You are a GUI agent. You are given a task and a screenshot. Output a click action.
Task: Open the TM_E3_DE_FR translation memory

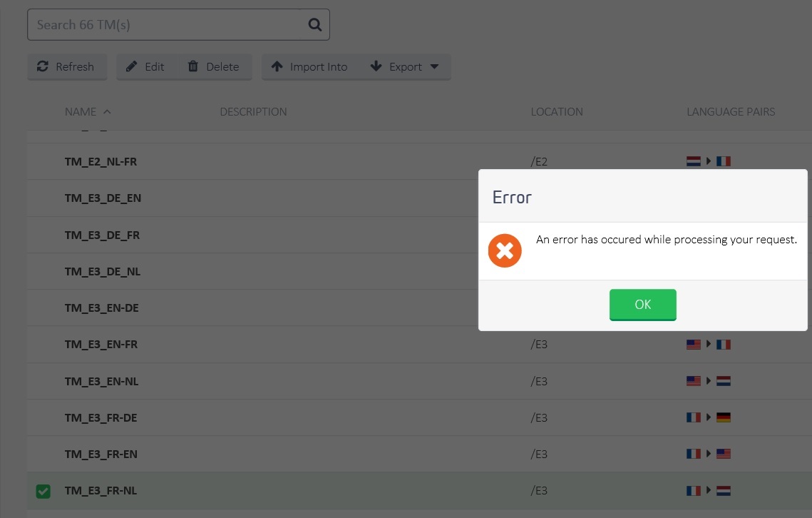tap(102, 235)
